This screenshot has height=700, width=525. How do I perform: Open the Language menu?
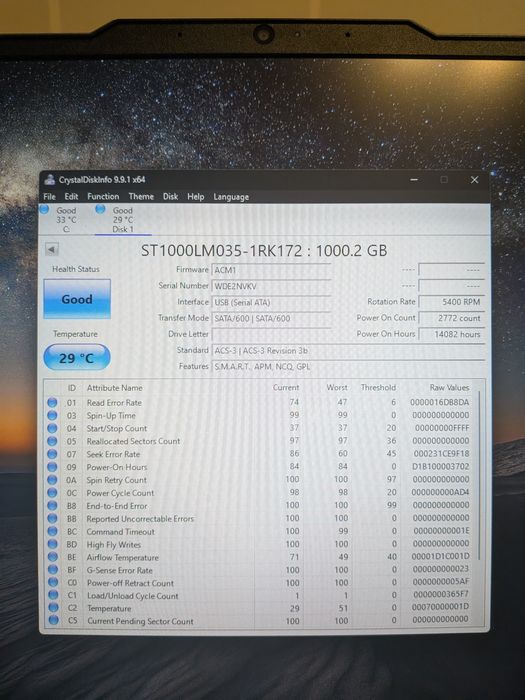231,197
